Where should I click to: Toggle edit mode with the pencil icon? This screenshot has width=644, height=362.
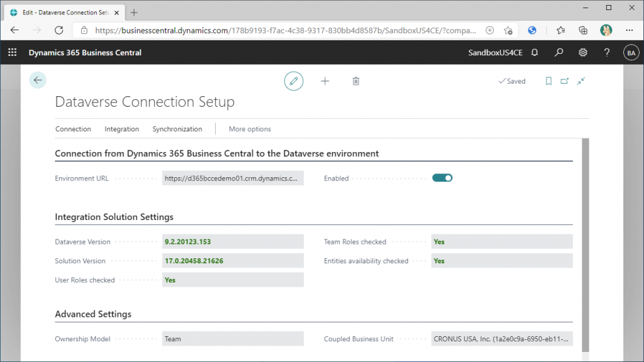294,81
